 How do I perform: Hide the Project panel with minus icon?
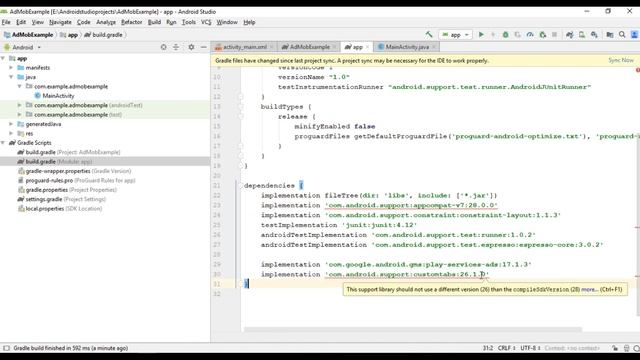pyautogui.click(x=203, y=47)
